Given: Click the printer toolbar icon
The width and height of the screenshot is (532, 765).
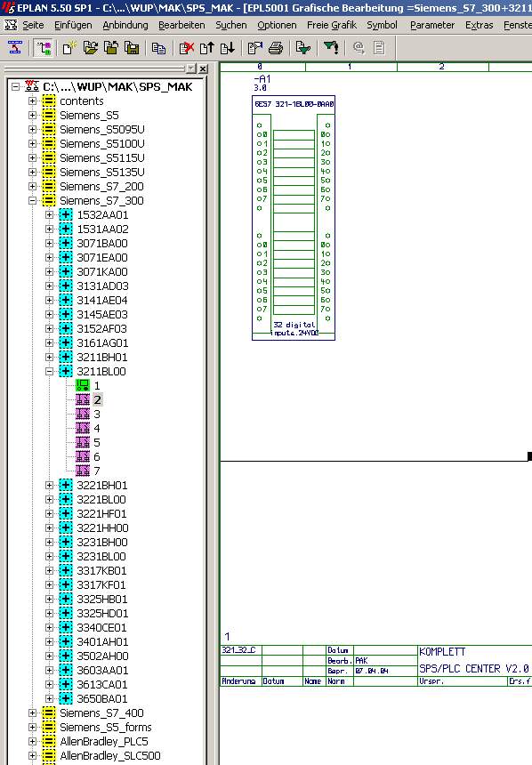Looking at the screenshot, I should pos(276,48).
